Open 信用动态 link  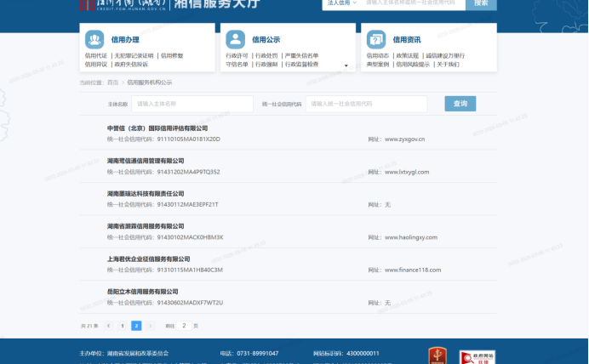click(x=378, y=55)
